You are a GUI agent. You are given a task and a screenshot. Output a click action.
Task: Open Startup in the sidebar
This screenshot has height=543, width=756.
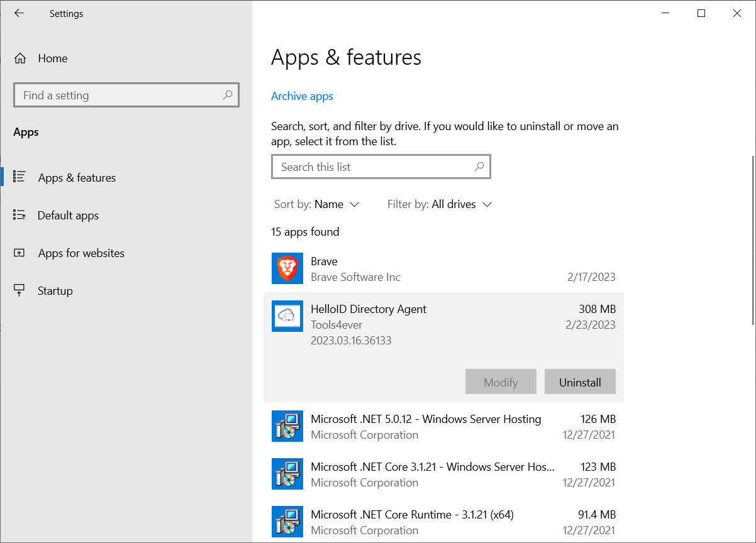[55, 291]
